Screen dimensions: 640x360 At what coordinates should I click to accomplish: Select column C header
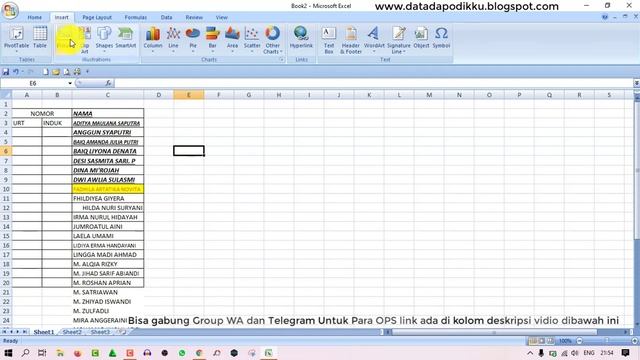(108, 95)
